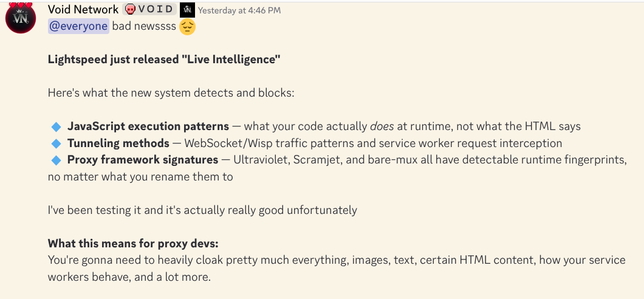The image size is (644, 299).
Task: Click the black VN badge icon
Action: [187, 10]
